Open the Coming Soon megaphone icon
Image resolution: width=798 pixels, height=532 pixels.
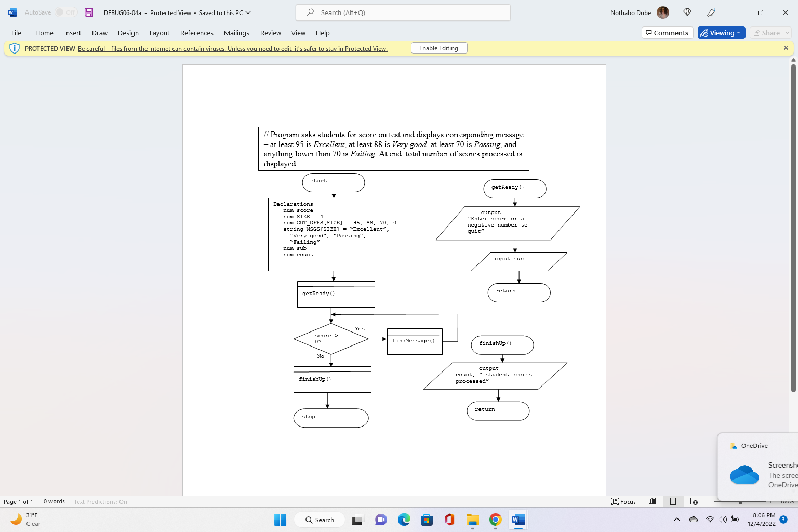click(x=711, y=12)
